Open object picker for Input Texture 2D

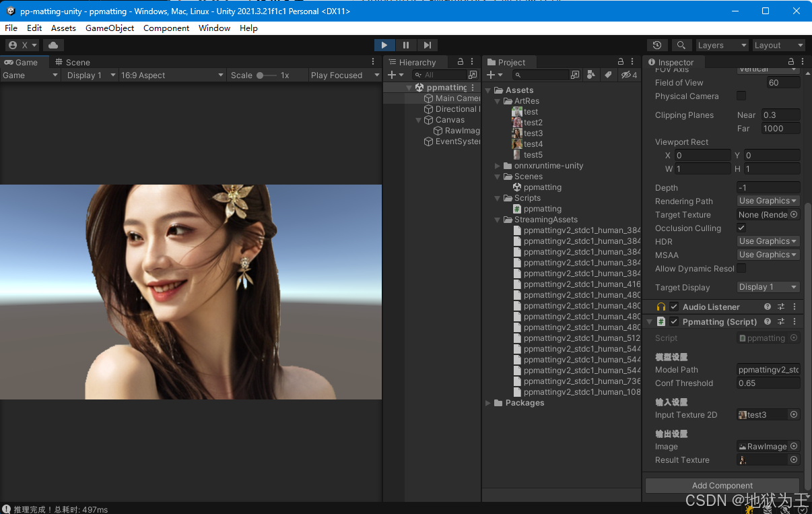(794, 415)
